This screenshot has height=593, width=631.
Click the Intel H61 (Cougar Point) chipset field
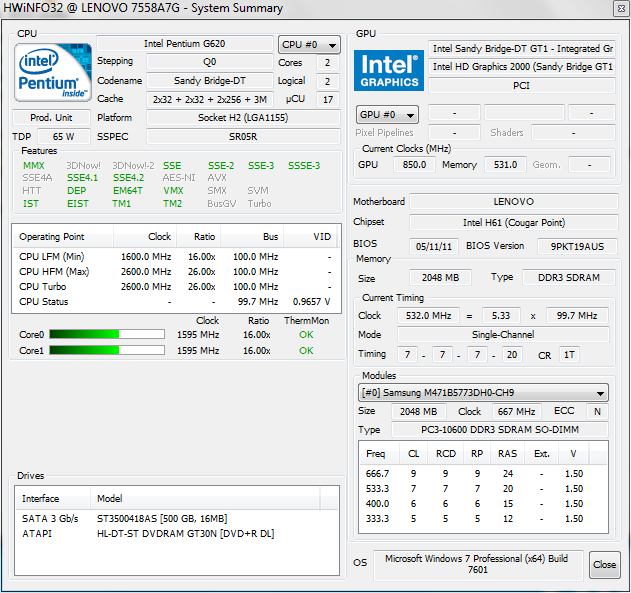point(513,222)
